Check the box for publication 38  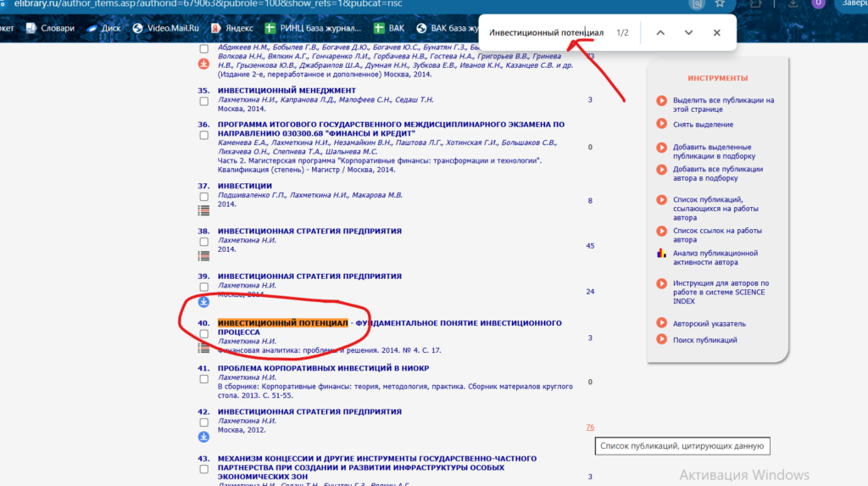203,243
